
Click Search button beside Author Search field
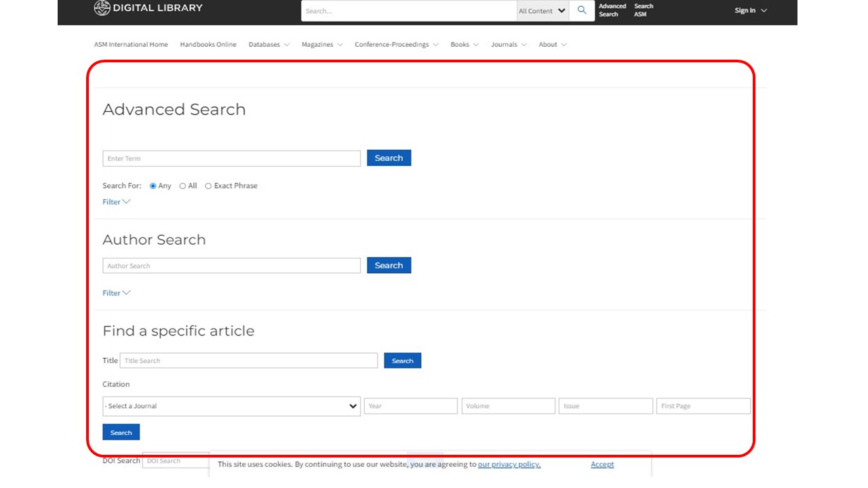389,266
